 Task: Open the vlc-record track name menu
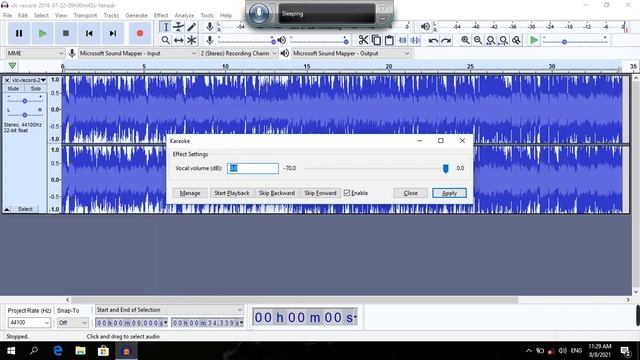tap(28, 80)
